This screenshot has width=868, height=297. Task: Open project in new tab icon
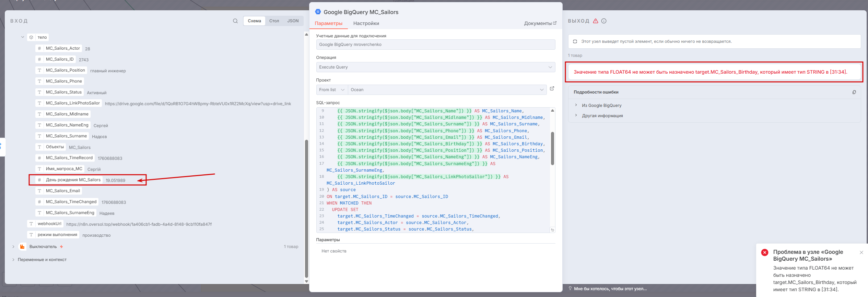click(x=552, y=89)
